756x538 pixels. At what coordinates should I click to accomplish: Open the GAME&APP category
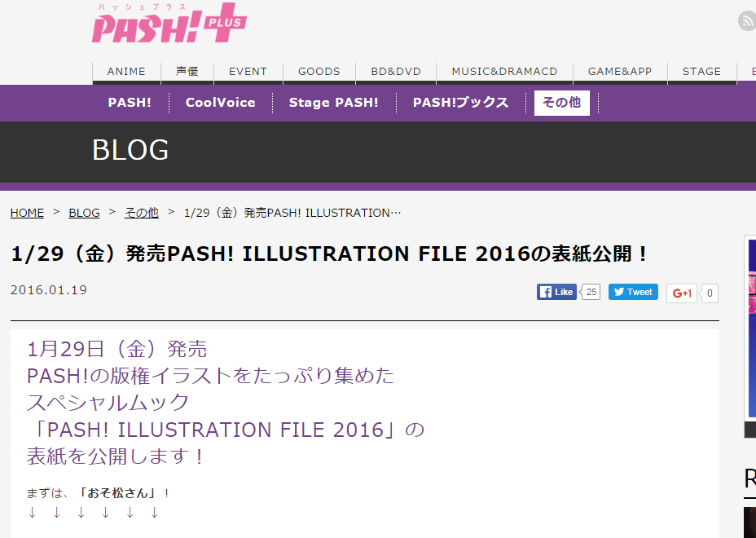[620, 72]
